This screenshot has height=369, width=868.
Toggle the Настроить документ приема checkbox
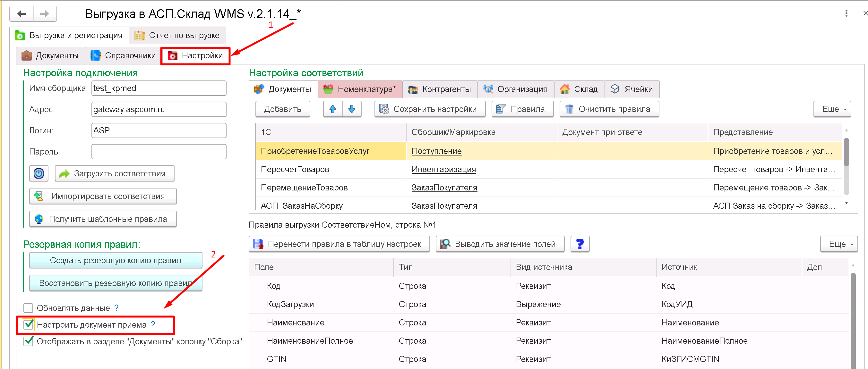[28, 324]
